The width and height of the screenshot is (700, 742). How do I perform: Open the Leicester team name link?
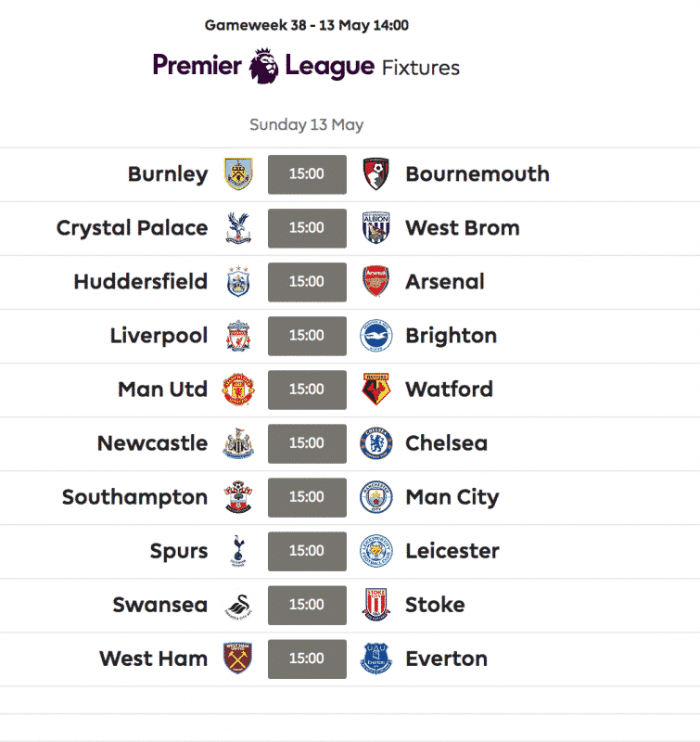452,551
